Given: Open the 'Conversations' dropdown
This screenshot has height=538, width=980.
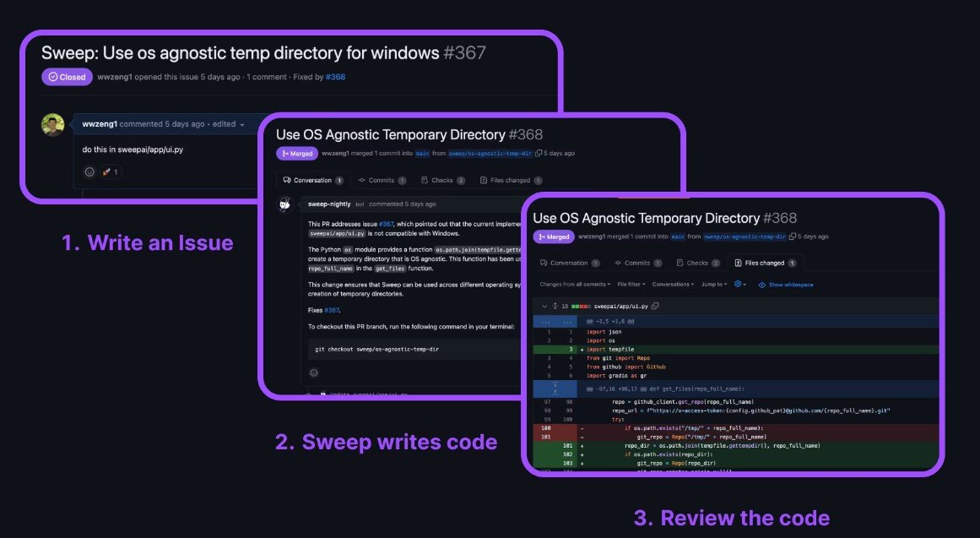Looking at the screenshot, I should 673,285.
